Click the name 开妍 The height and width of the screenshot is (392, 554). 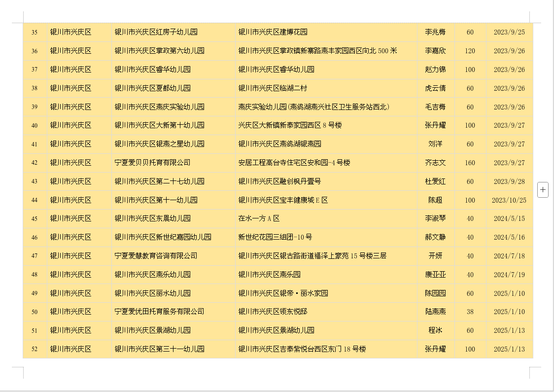click(435, 256)
